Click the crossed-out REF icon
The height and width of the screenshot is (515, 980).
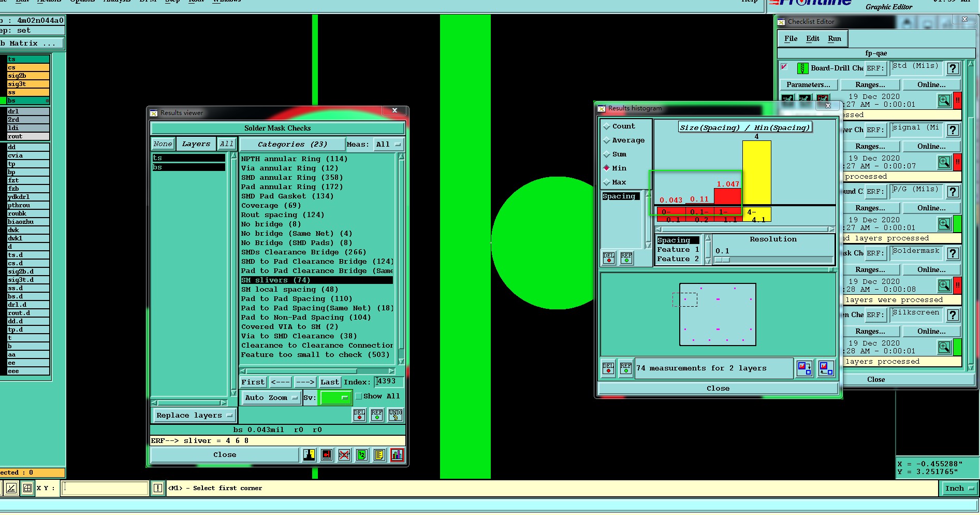344,455
